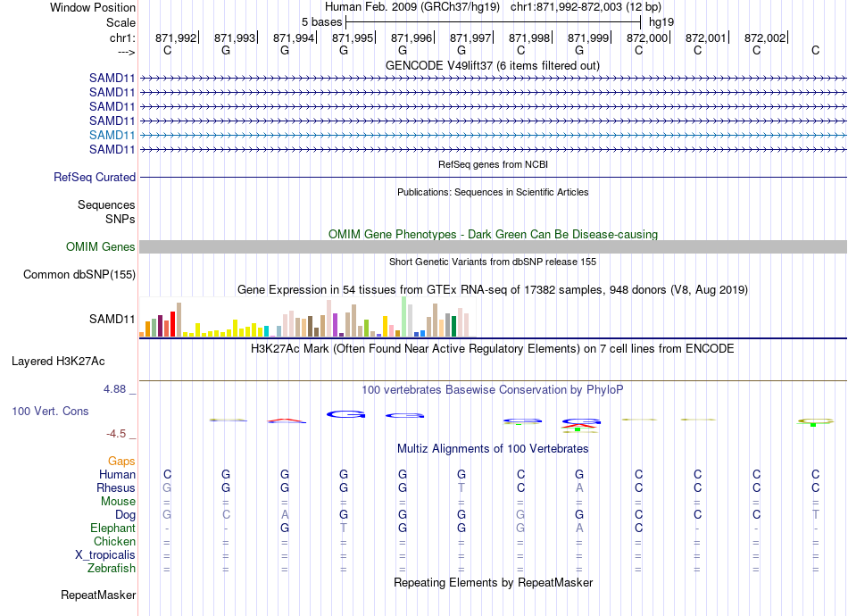Click the Human Feb. 2009 (GRCh37/hg19) header text
Screen dimensions: 848x616
413,7
